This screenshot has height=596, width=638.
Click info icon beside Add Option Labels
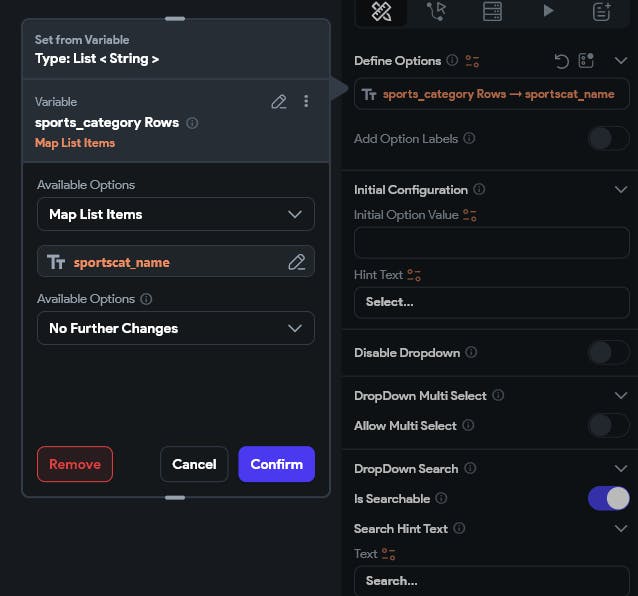(x=469, y=138)
